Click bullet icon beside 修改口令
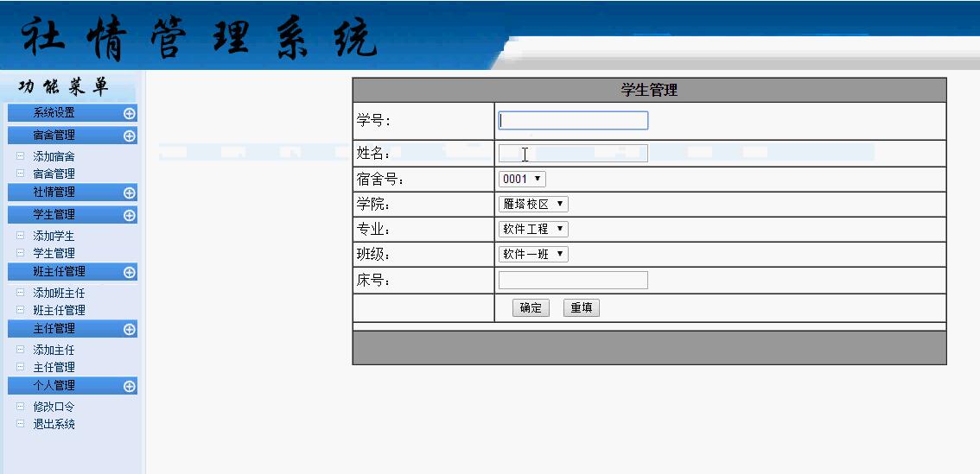This screenshot has height=474, width=980. point(20,406)
